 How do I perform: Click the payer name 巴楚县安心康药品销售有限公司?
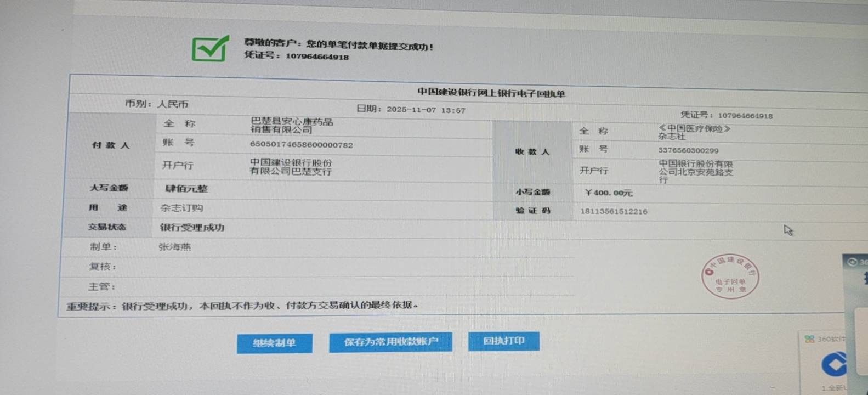[x=291, y=126]
